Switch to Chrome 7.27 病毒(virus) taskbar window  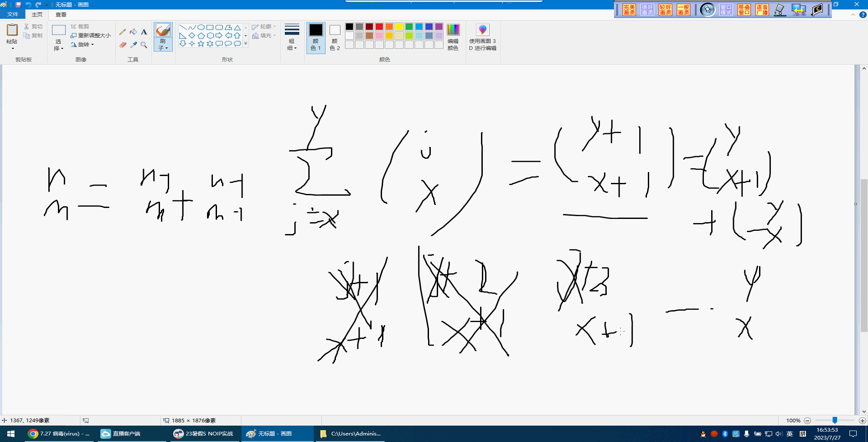[x=59, y=434]
